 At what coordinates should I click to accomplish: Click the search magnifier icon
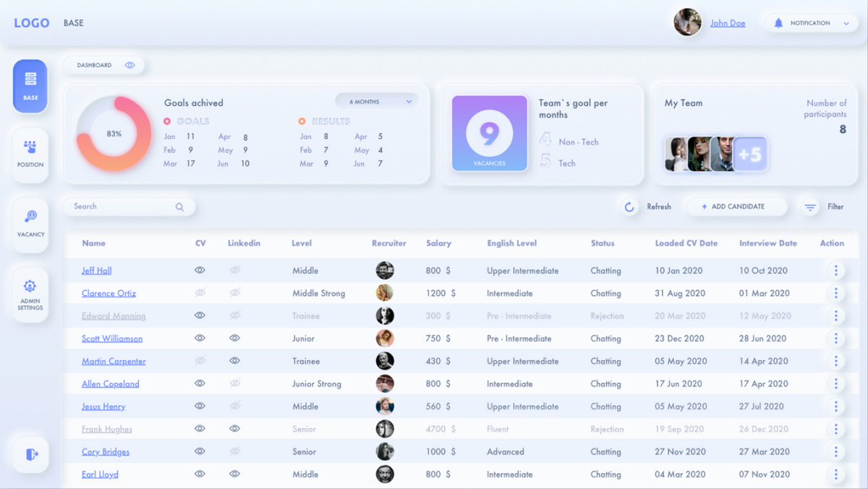[179, 206]
